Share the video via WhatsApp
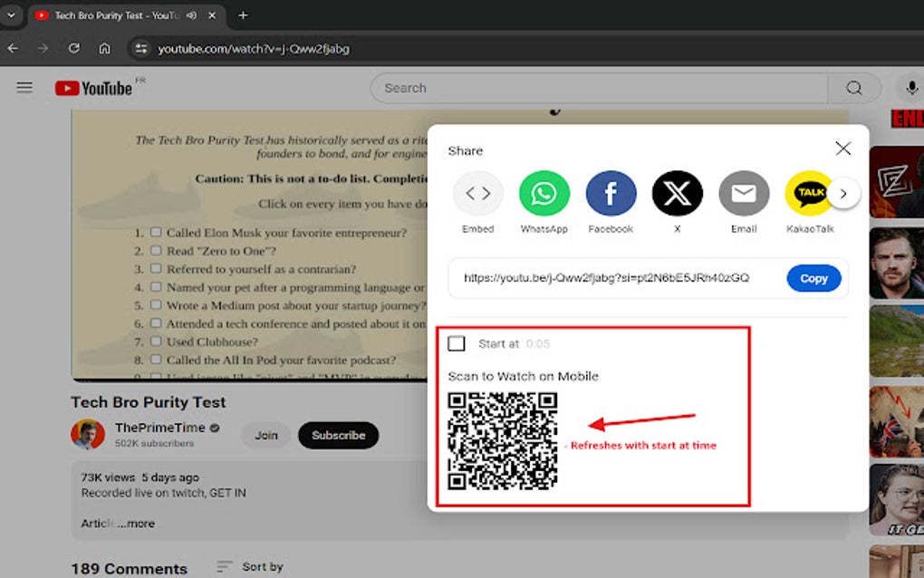 coord(544,193)
